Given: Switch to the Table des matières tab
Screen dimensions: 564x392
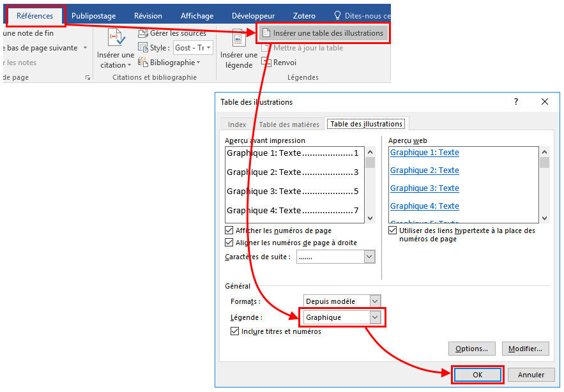Looking at the screenshot, I should (x=289, y=124).
